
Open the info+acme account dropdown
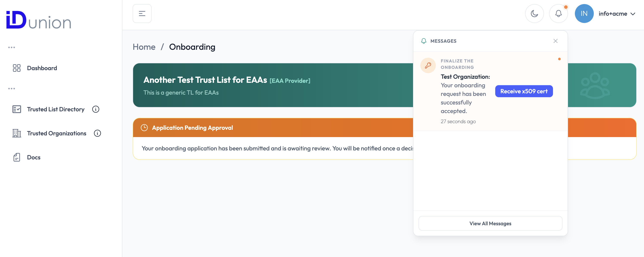pyautogui.click(x=617, y=14)
